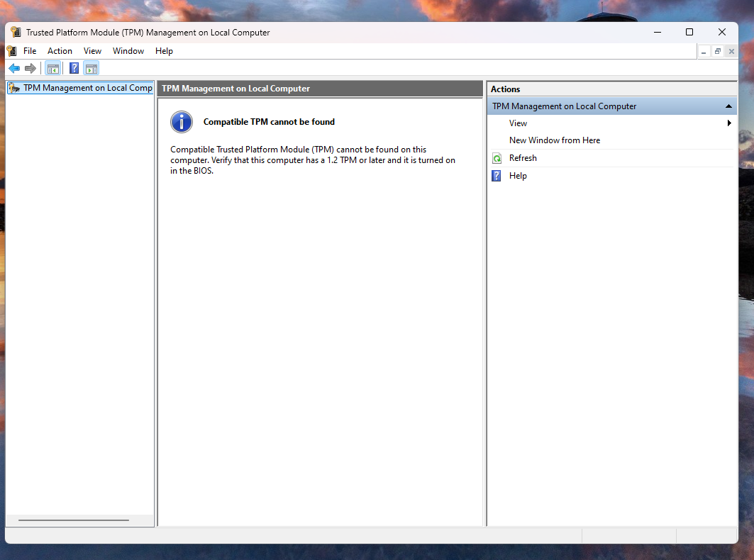Click the horizontal scrollbar in console tree
Image resolution: width=754 pixels, height=560 pixels.
pos(74,520)
